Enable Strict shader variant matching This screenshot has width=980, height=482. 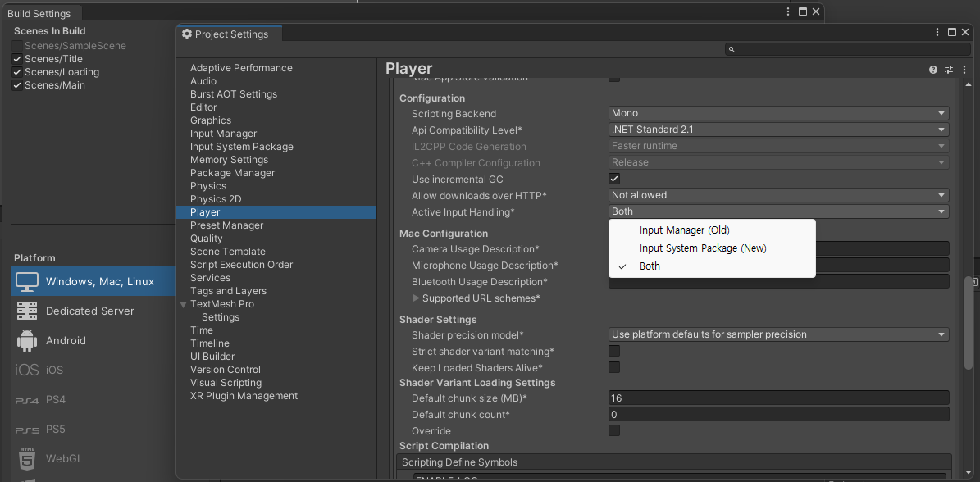[x=614, y=351]
